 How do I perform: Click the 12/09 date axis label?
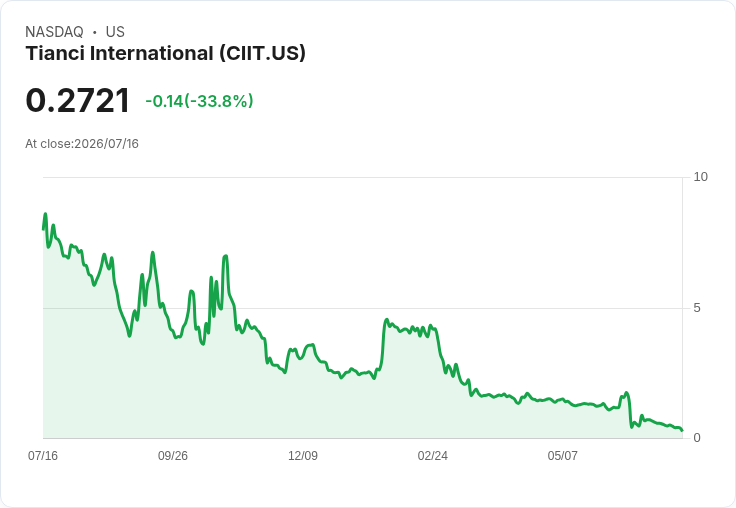(x=303, y=455)
